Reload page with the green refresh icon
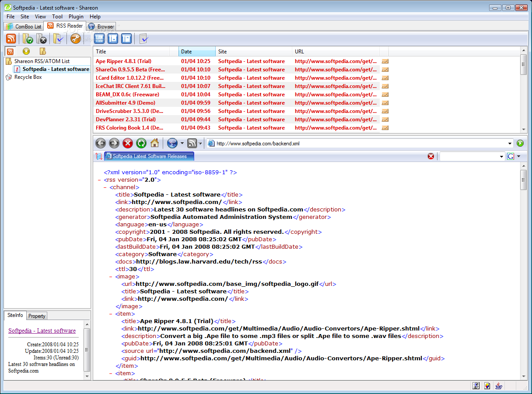 tap(141, 143)
